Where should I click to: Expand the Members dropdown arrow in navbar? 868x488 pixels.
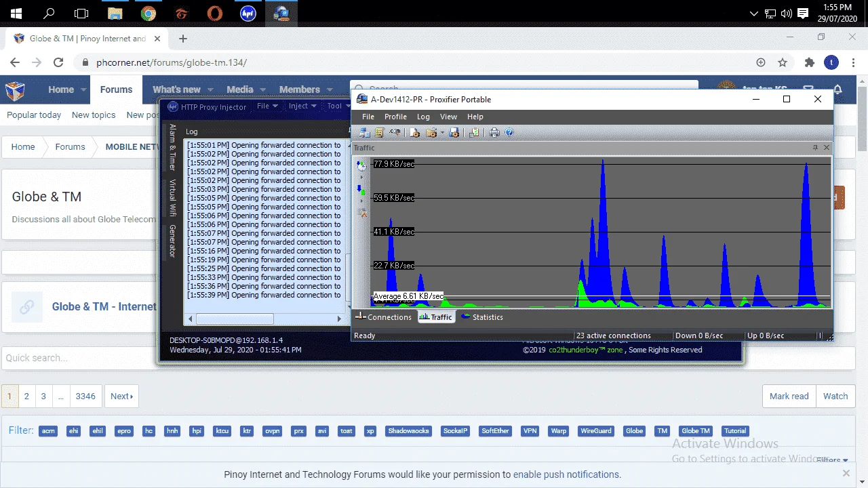click(x=330, y=89)
